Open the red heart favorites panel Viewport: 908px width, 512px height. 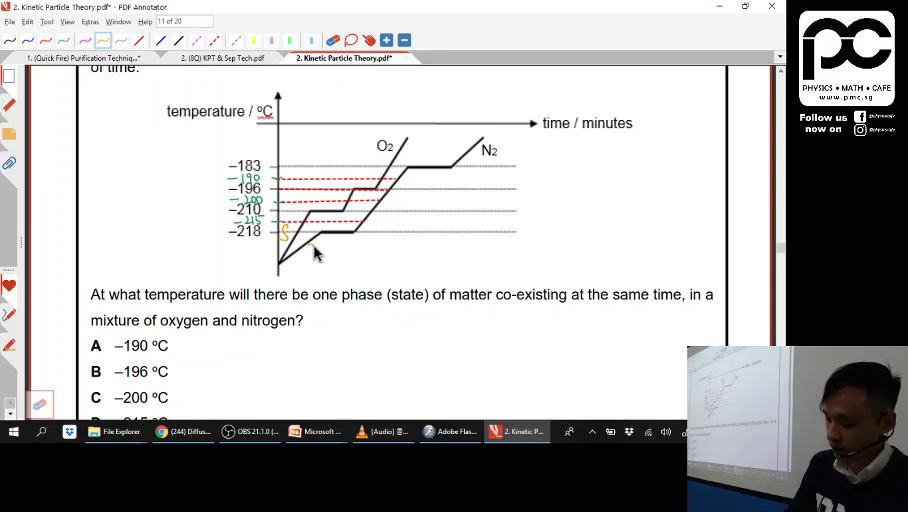tap(9, 286)
